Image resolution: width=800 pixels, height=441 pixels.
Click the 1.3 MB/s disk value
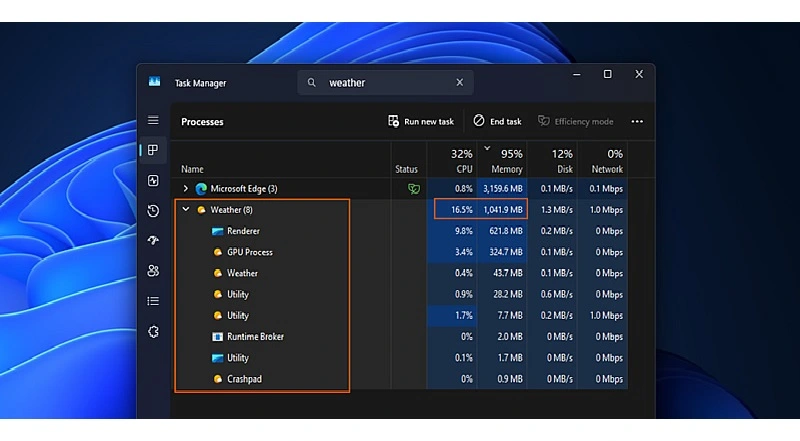click(557, 210)
